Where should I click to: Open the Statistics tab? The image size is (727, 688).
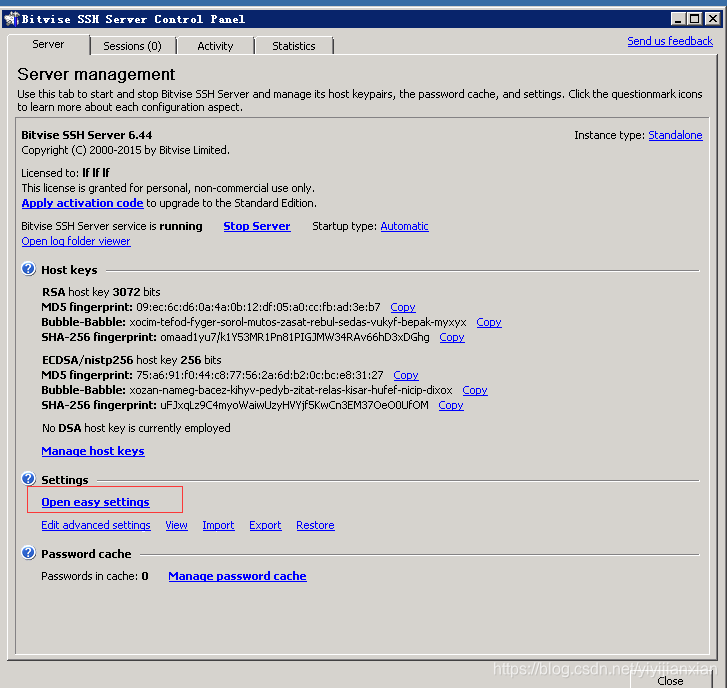click(x=293, y=46)
